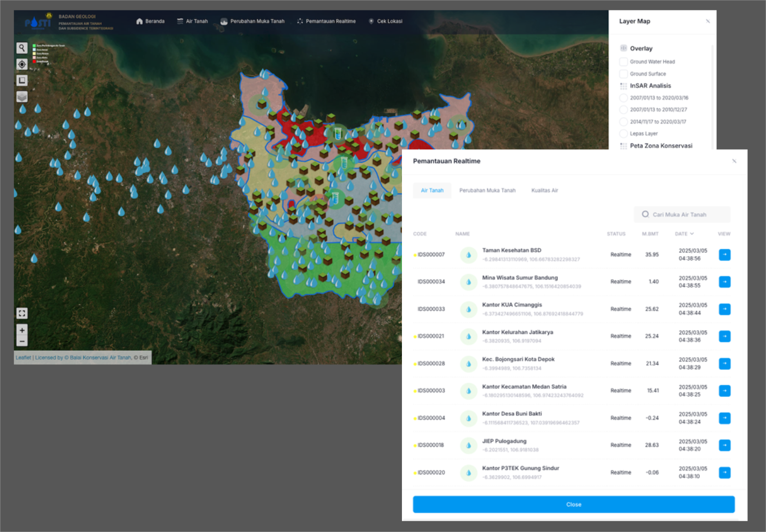Select InSAR range 2007/01/13 to 2020/03/16

[624, 98]
